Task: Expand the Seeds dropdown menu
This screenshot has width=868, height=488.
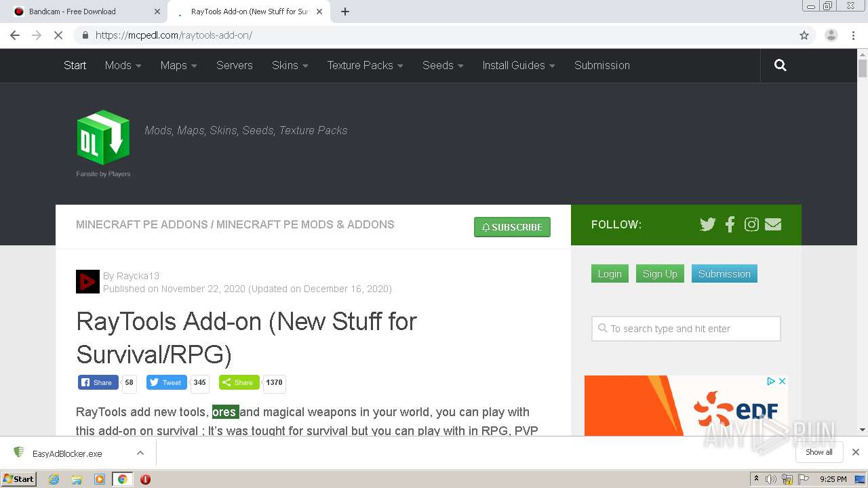Action: tap(443, 65)
